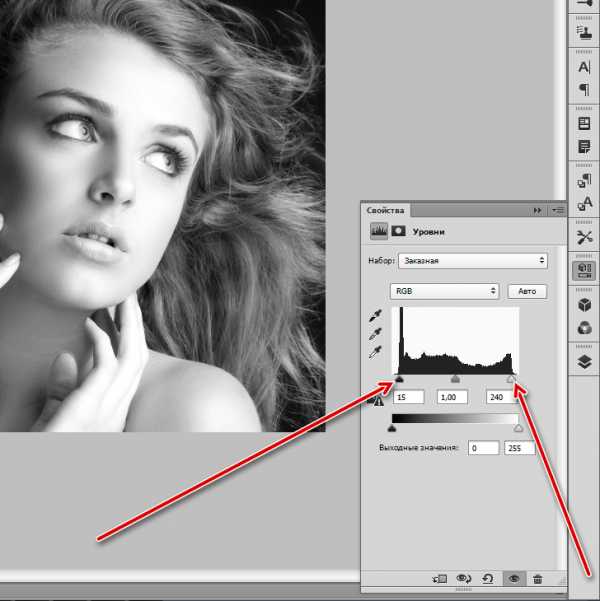Open the Paragraph Styles panel icon

tap(584, 180)
